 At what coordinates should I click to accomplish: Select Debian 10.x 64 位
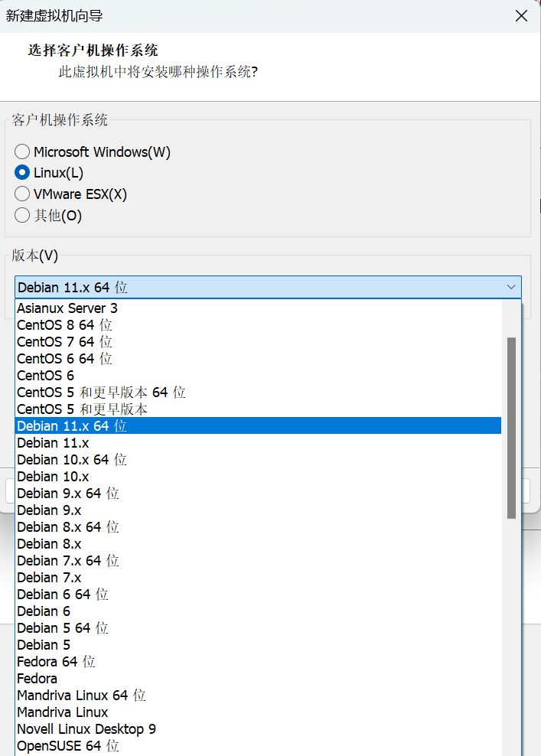coord(259,459)
